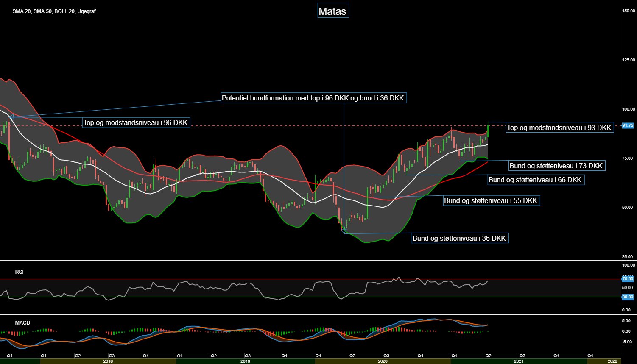Click the 150.00 price axis value
The height and width of the screenshot is (364, 637).
coord(628,11)
